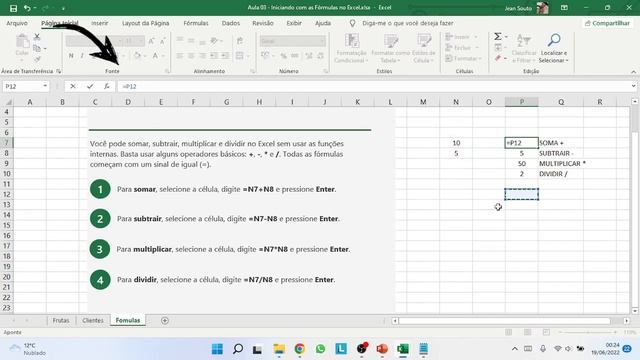Switch to Page Layout view in status bar
The width and height of the screenshot is (640, 360).
(527, 332)
